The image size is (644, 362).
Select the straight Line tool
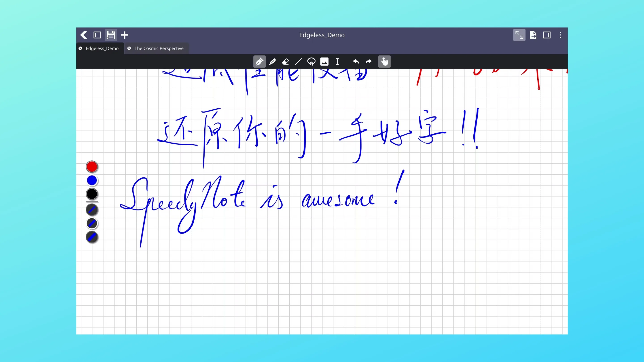pyautogui.click(x=299, y=62)
